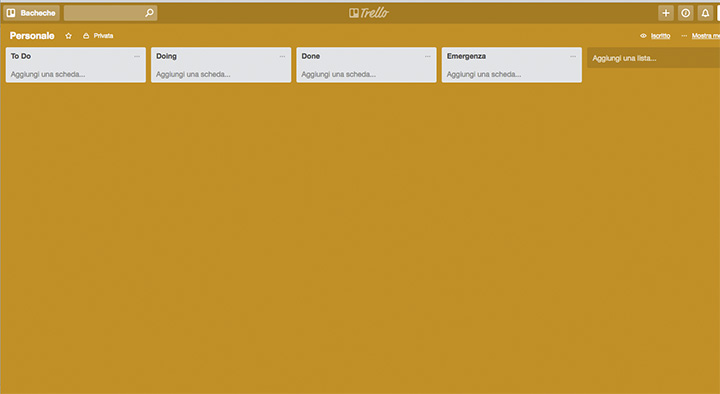Open the notifications bell

705,13
